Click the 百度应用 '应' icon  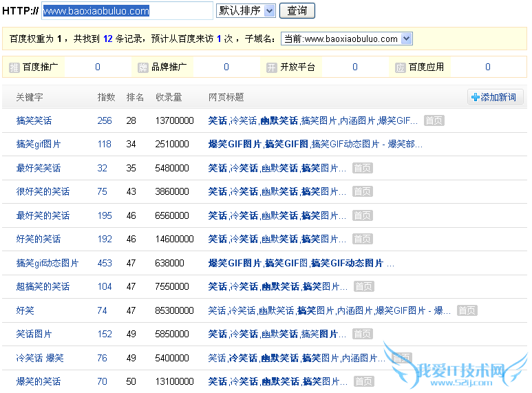[401, 67]
